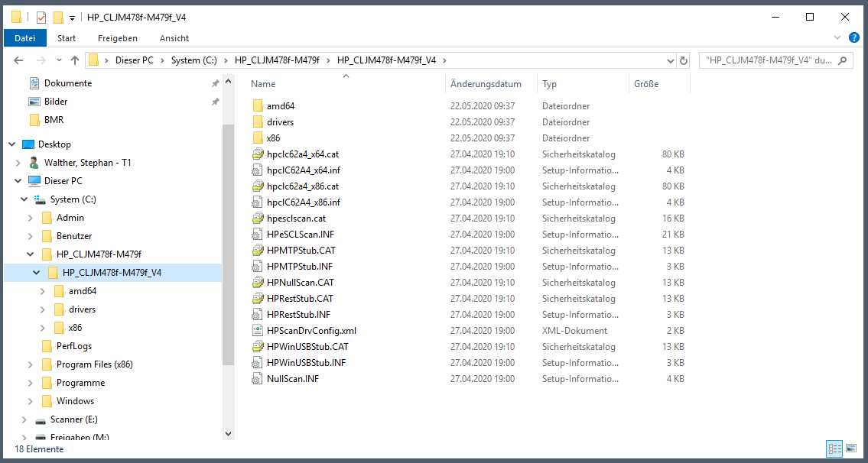Select hpclc62a4_x64.cat catalog file icon
The height and width of the screenshot is (463, 868).
click(258, 154)
